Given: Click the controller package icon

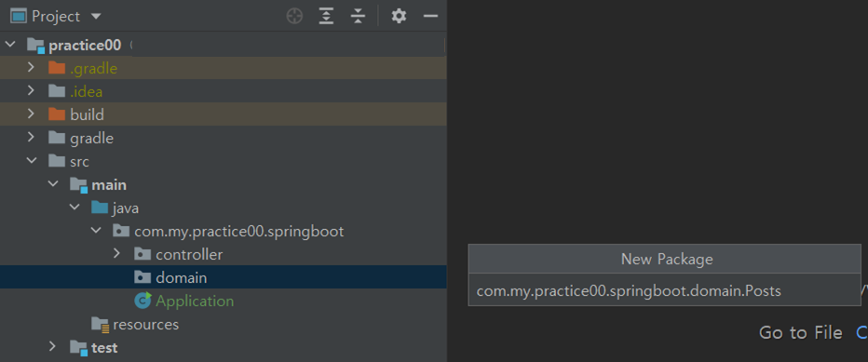Looking at the screenshot, I should (x=142, y=254).
